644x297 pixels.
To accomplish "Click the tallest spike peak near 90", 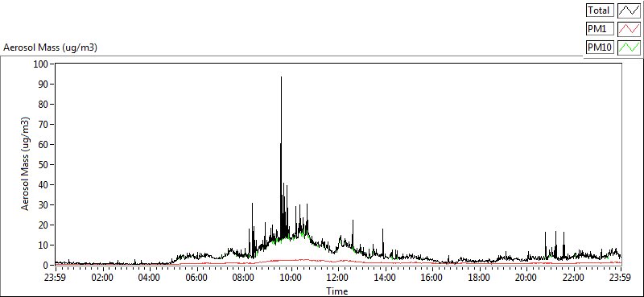I will tap(281, 77).
